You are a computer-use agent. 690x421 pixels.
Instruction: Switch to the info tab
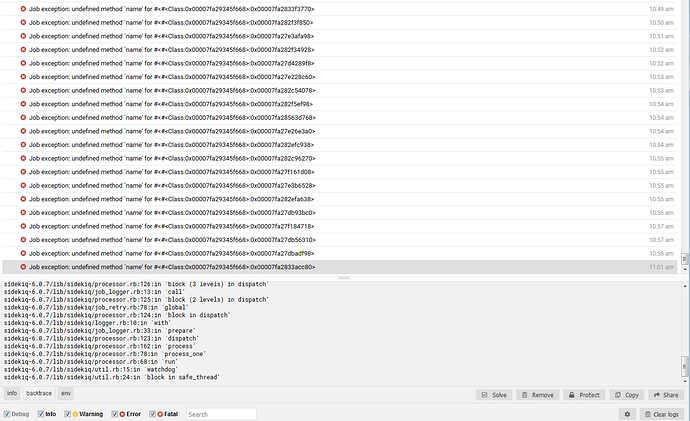tap(12, 393)
